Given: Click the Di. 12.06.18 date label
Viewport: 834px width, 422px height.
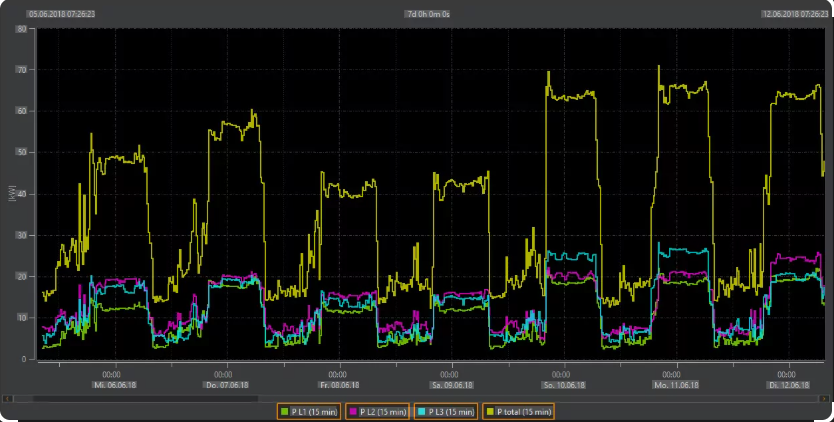Looking at the screenshot, I should 790,385.
